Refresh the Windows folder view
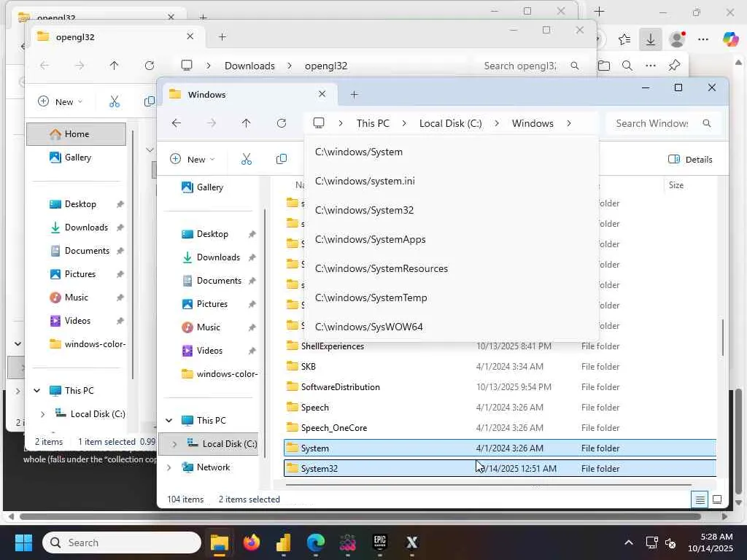 [x=282, y=123]
